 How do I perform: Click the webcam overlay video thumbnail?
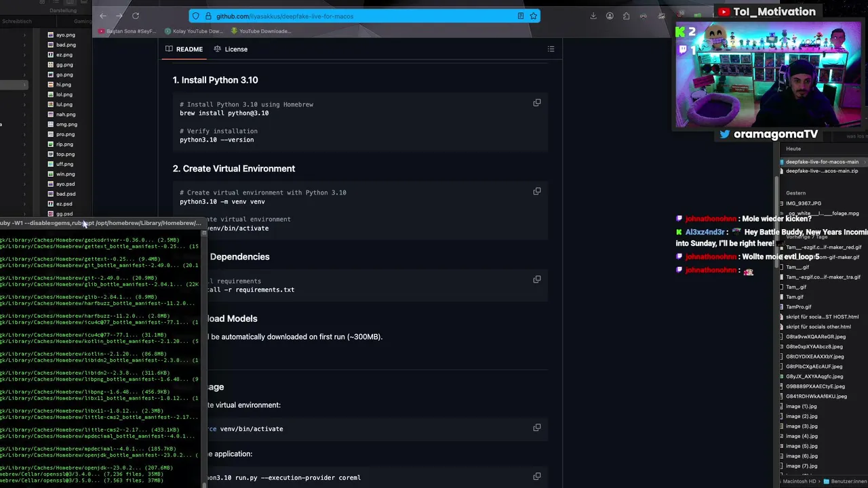click(x=768, y=75)
